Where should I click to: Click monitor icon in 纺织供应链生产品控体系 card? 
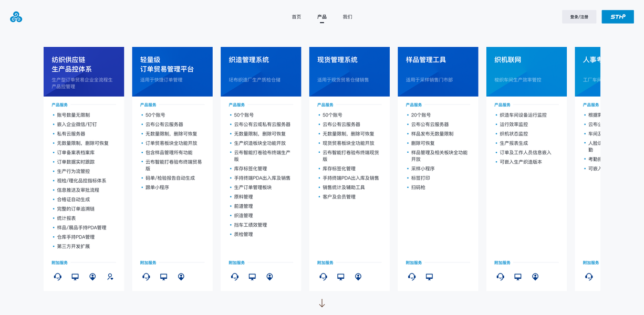75,277
